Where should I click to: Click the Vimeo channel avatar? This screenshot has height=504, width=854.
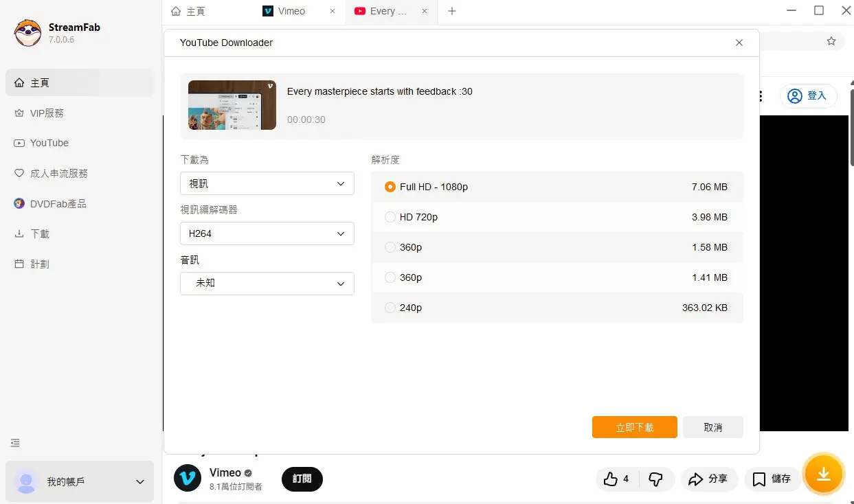(188, 478)
